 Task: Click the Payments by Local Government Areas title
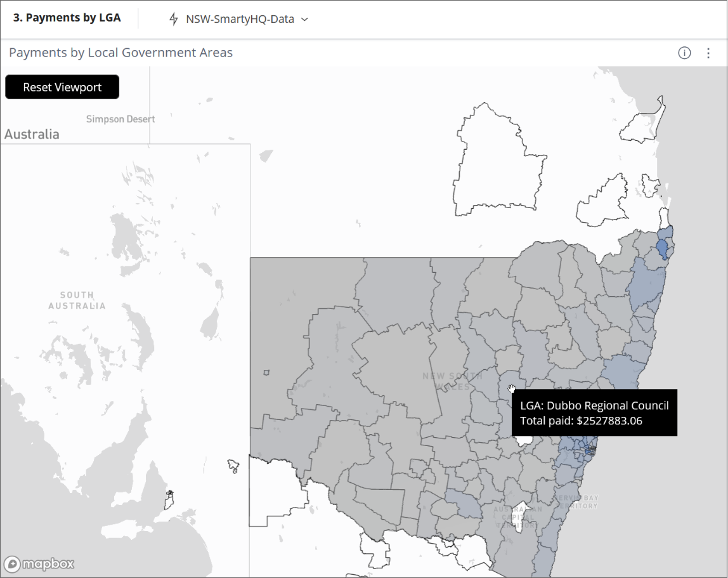click(120, 53)
